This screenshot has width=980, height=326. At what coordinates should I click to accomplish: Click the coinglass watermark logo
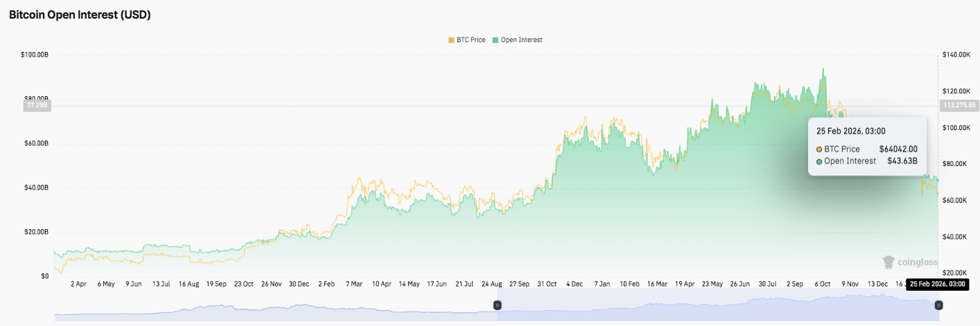909,262
